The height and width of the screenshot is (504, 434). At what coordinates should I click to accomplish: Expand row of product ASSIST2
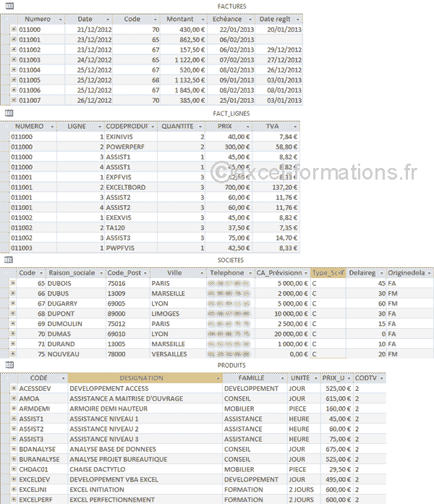tap(14, 429)
